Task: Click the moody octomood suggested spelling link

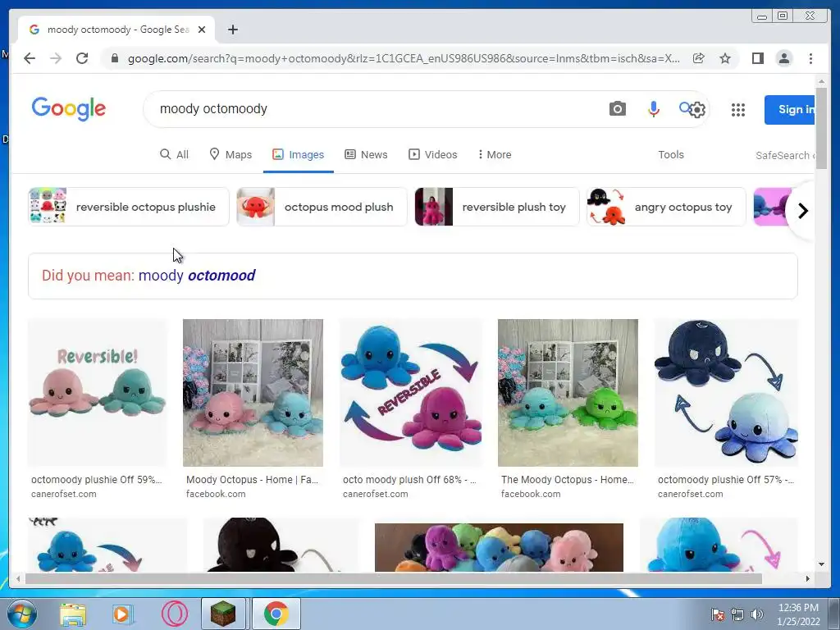Action: pyautogui.click(x=197, y=276)
